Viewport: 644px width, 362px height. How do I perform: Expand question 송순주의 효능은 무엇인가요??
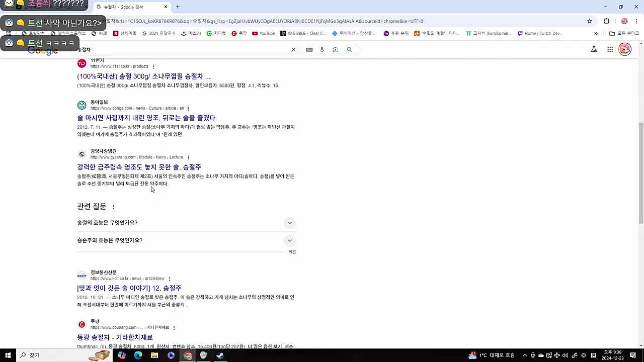click(x=186, y=240)
